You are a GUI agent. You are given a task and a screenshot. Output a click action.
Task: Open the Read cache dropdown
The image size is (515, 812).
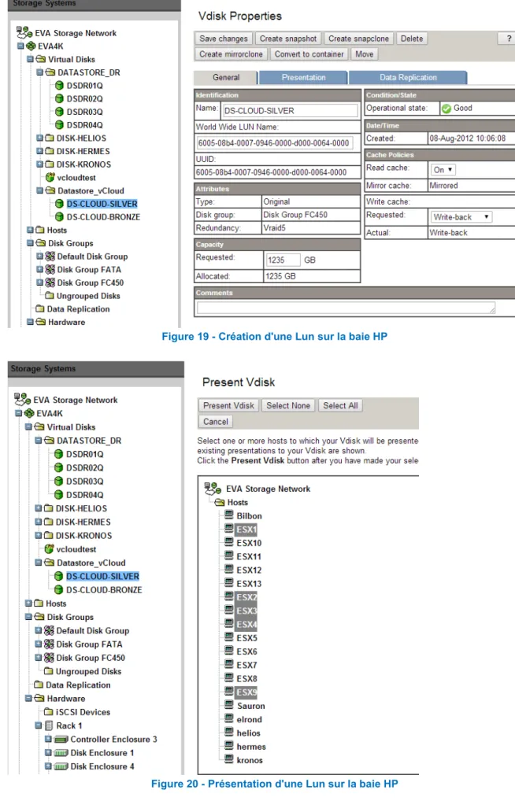(x=443, y=170)
